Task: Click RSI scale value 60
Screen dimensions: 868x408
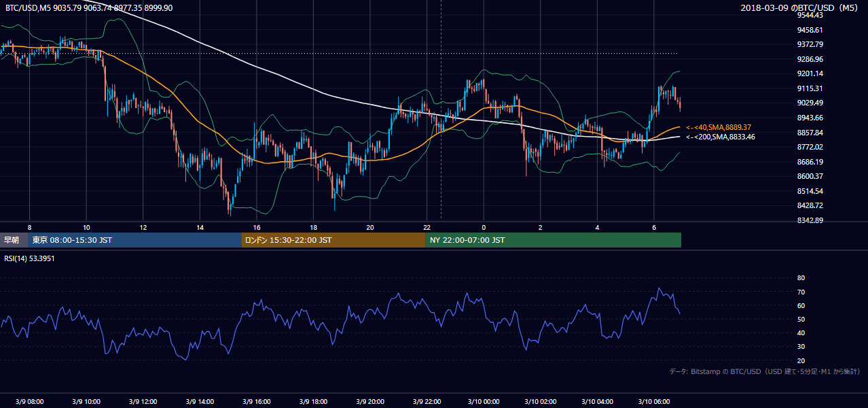Action: pos(801,305)
